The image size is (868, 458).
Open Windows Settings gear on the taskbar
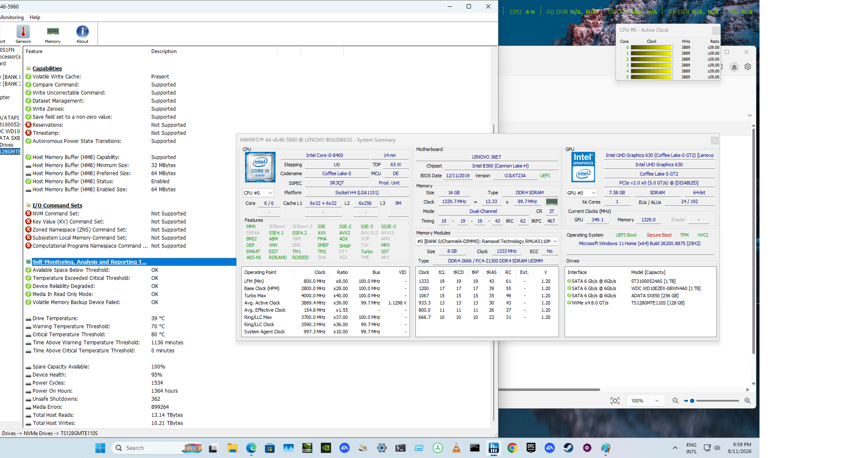[382, 448]
